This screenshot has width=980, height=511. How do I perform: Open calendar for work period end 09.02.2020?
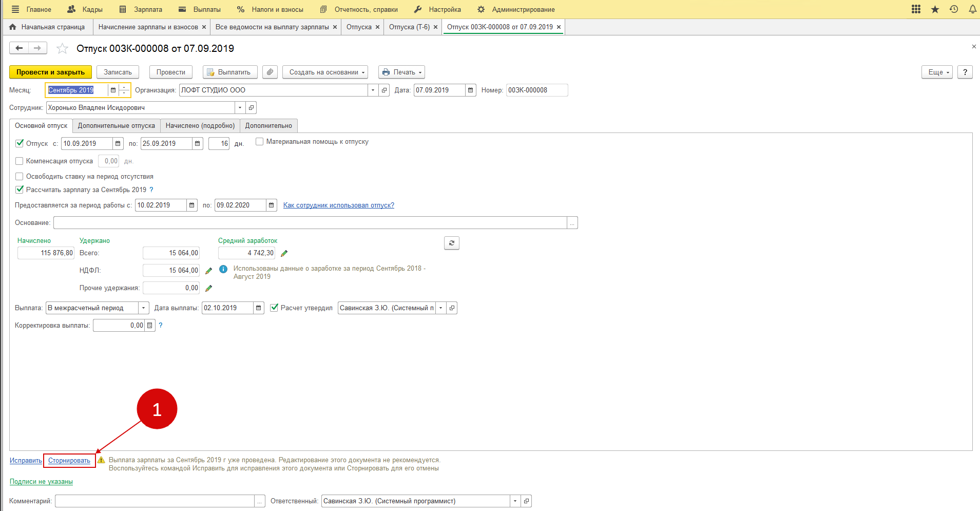271,205
